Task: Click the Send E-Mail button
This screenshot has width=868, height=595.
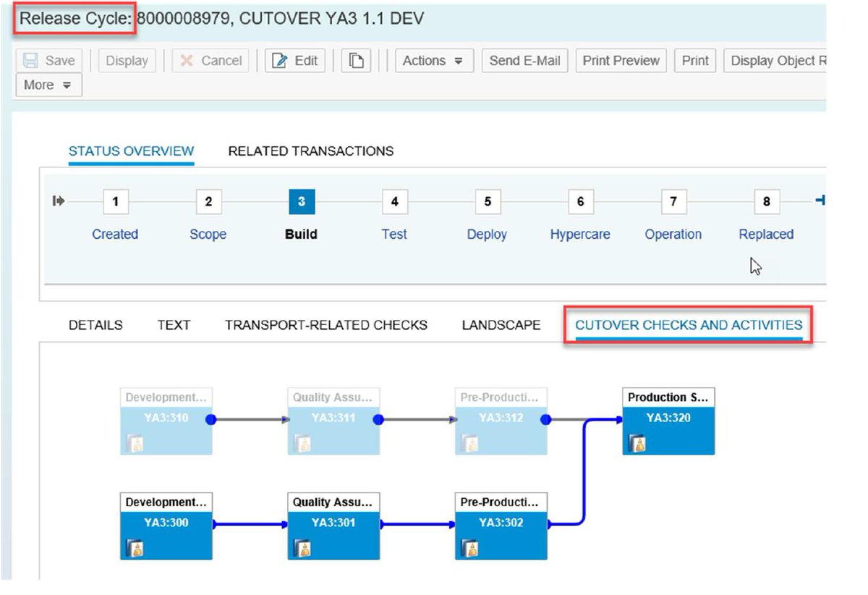Action: click(525, 61)
